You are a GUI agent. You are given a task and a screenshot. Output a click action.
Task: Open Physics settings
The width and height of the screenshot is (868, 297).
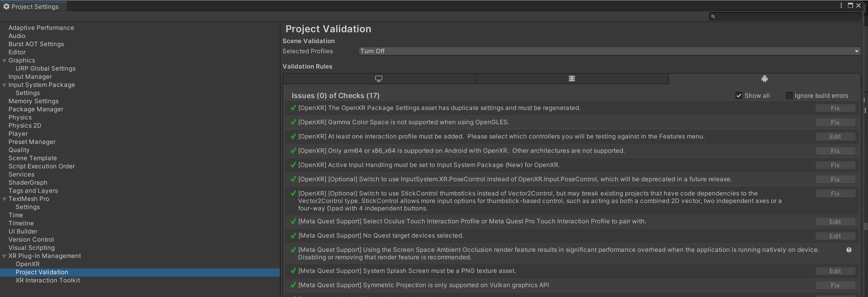tap(20, 117)
